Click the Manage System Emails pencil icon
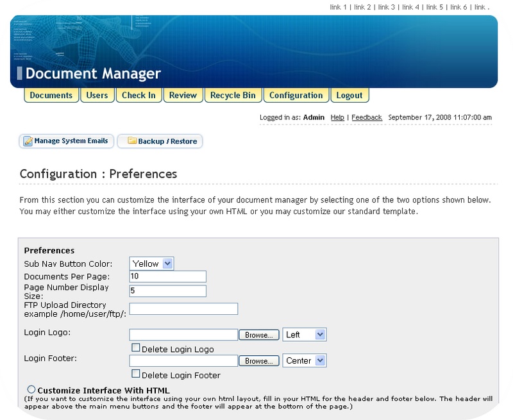 28,141
